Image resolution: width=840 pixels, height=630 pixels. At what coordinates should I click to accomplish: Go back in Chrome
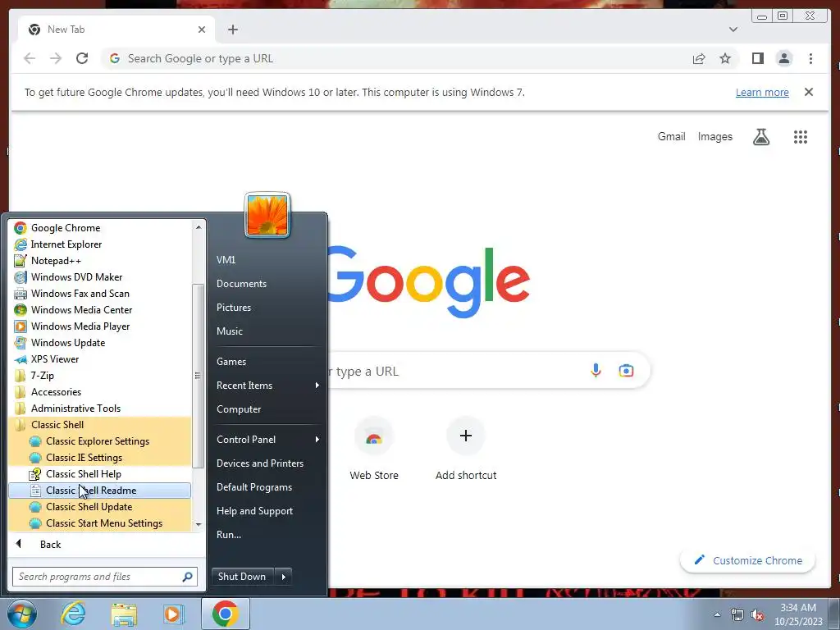(x=30, y=58)
